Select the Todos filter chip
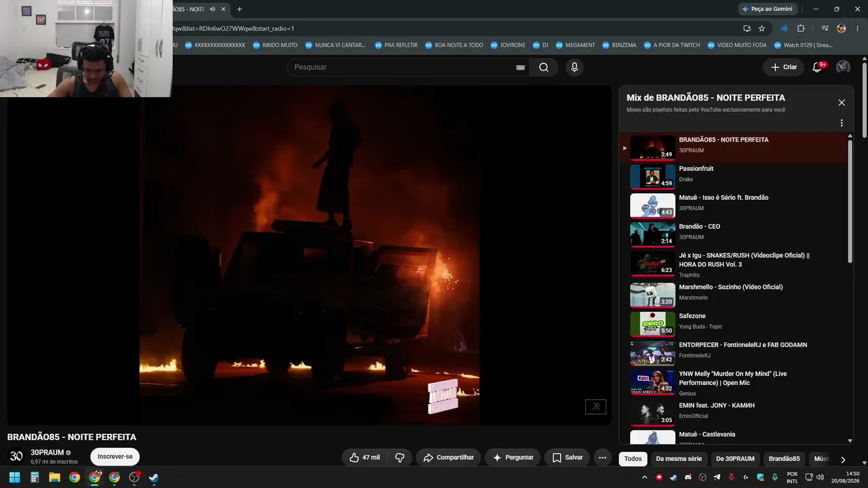 point(633,459)
